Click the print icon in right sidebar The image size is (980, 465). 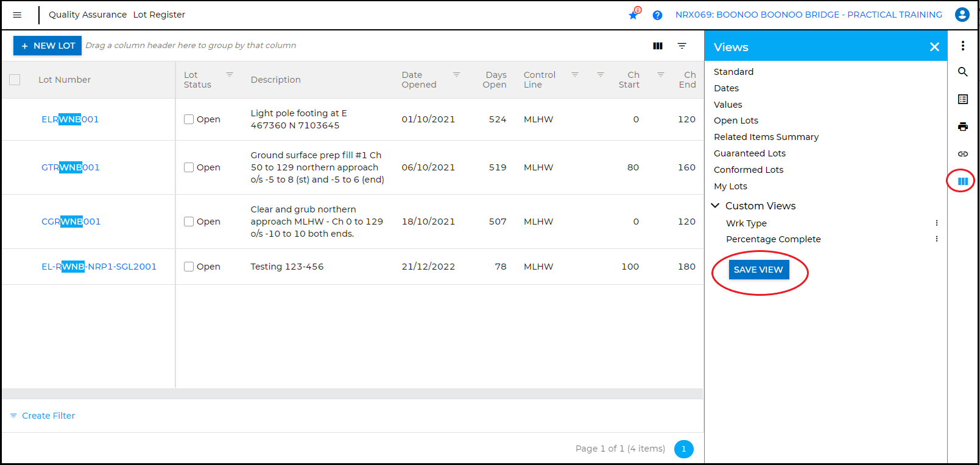pos(963,127)
